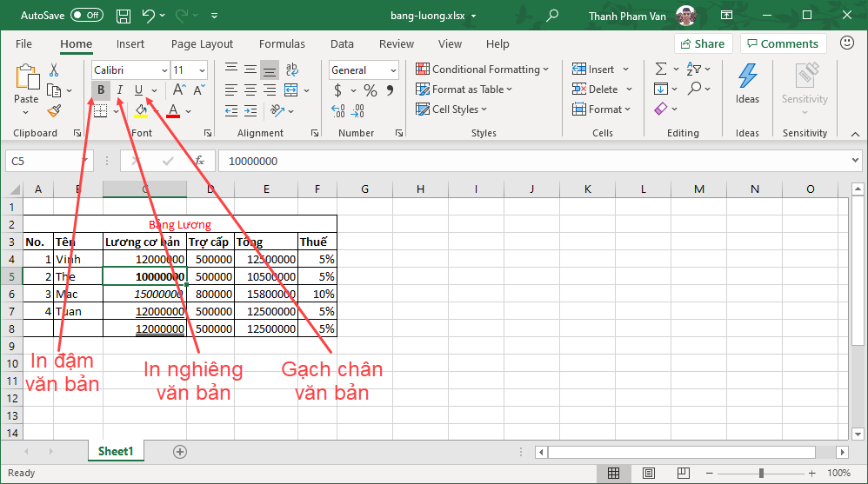The image size is (868, 484).
Task: Add a new sheet with plus icon
Action: click(x=180, y=452)
